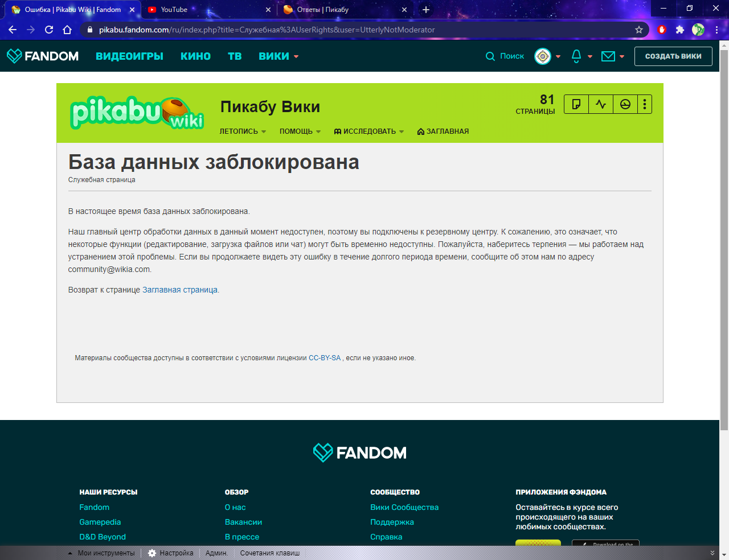Click the Пикабу Вики title
Screen dimensions: 729x560
click(270, 107)
